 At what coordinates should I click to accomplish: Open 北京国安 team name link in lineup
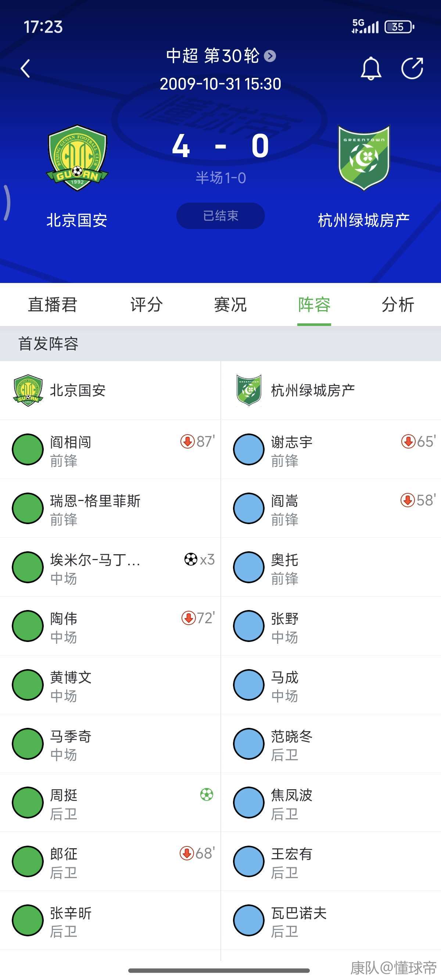click(x=78, y=390)
